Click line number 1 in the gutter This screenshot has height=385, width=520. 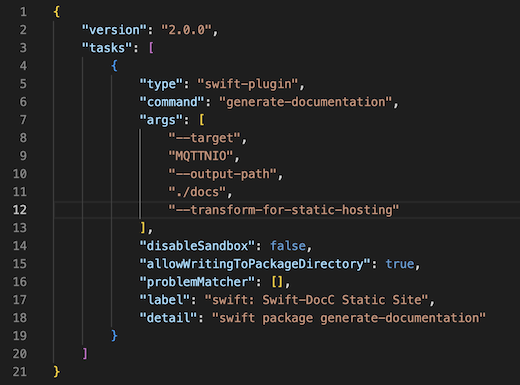click(23, 12)
